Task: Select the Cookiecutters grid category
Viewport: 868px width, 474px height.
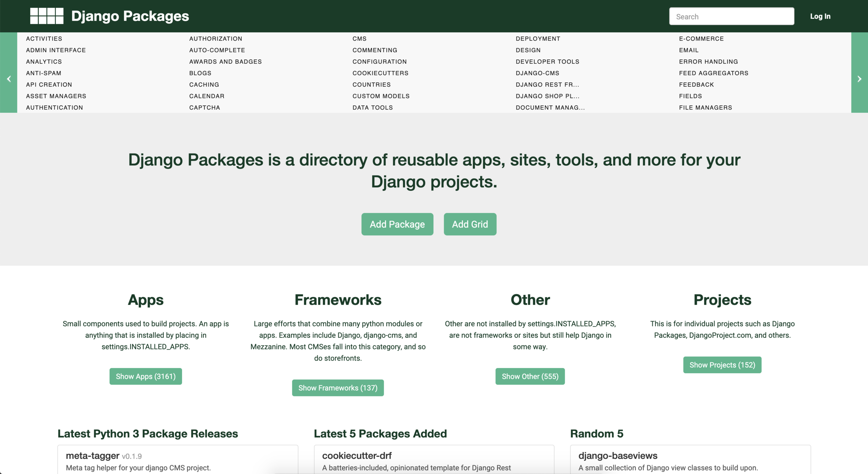Action: tap(380, 73)
